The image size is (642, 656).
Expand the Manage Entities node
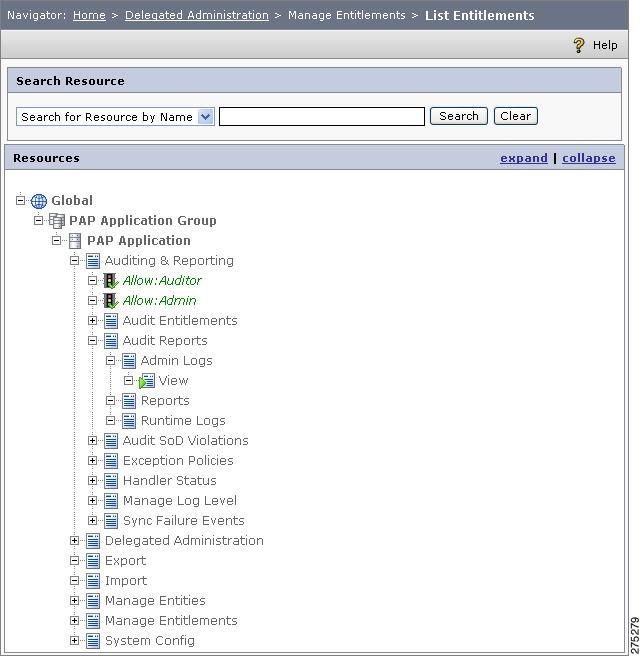click(x=74, y=601)
